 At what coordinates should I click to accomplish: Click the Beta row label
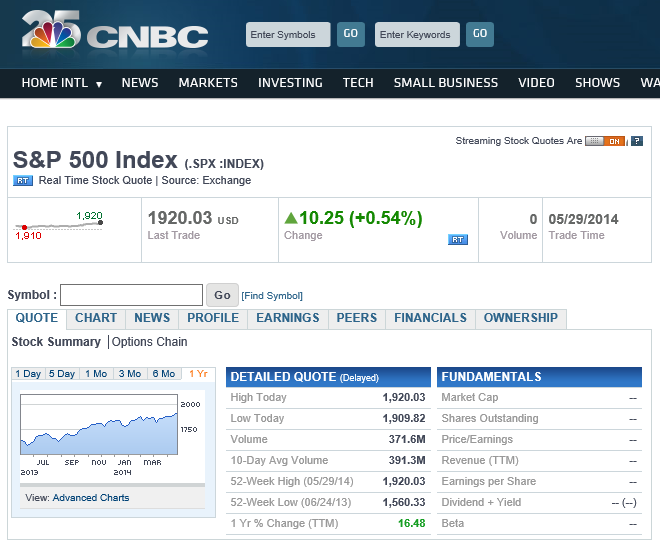click(x=452, y=524)
